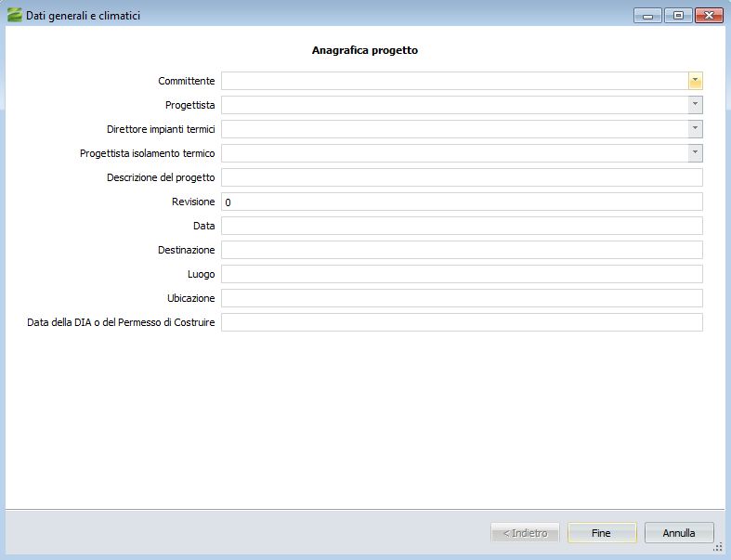Click the greyed-out Indietro button
The width and height of the screenshot is (731, 560).
coord(525,533)
